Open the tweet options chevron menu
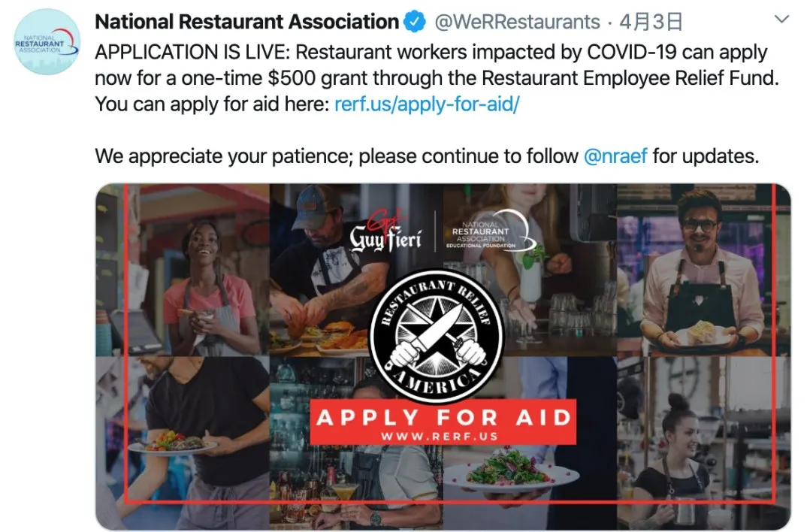The image size is (810, 532). [781, 20]
